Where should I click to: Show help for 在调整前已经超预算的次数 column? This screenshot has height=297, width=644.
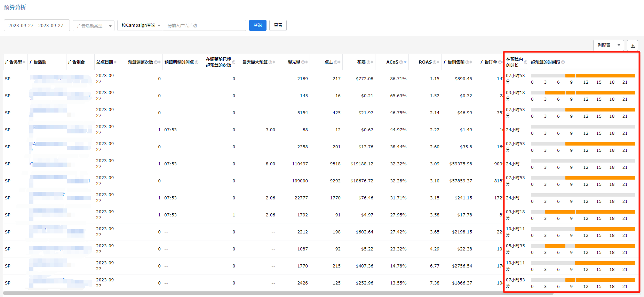(x=234, y=62)
